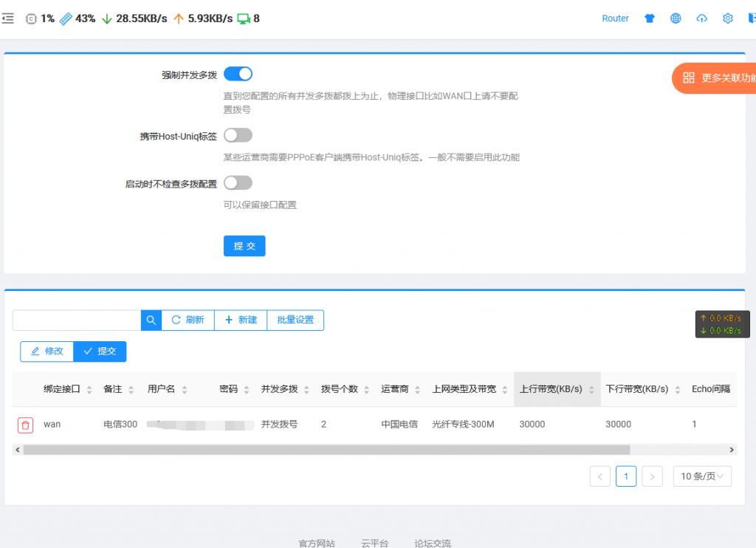Click the search magnifier button

click(x=151, y=321)
